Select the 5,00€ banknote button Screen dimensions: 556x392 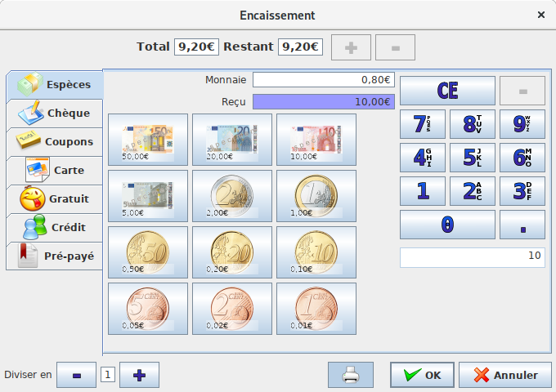tap(148, 196)
